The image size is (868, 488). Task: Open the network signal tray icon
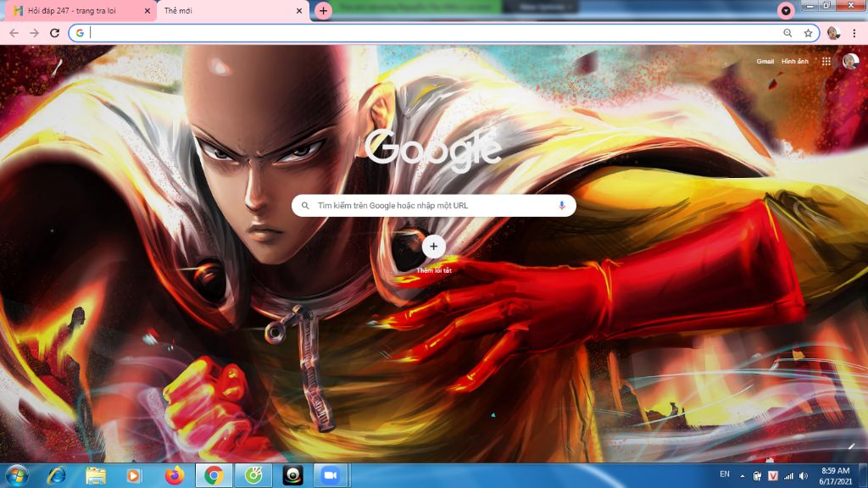coord(788,476)
